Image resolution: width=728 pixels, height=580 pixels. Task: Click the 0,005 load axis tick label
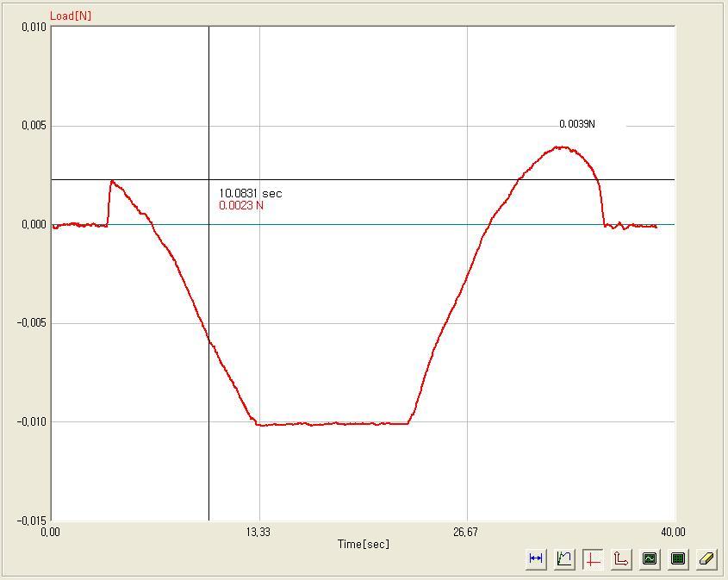(x=34, y=126)
